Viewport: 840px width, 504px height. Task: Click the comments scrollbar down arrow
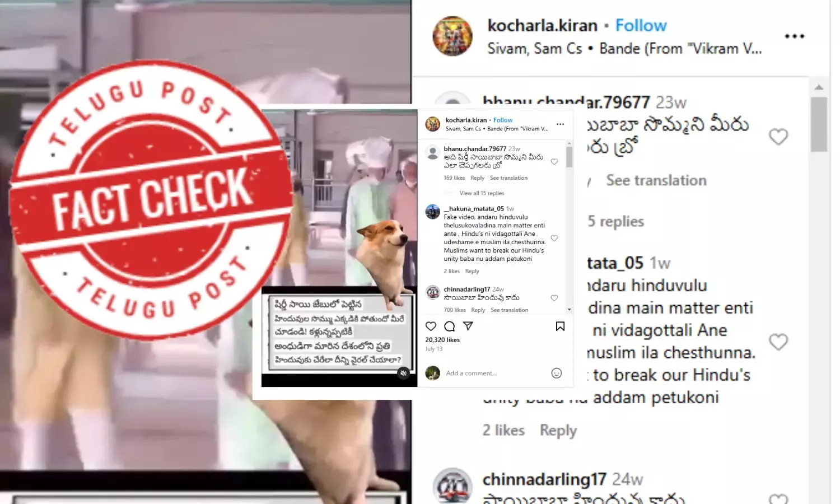coord(569,309)
